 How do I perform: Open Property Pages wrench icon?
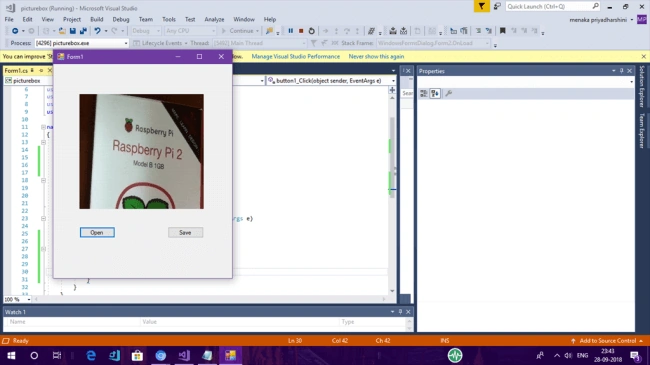click(449, 93)
